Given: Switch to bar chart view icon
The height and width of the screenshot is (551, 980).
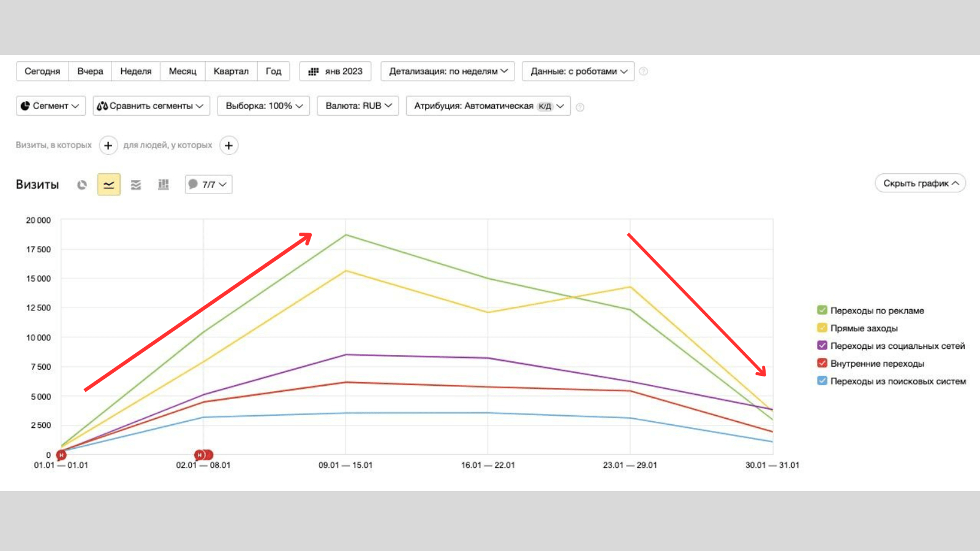Looking at the screenshot, I should (163, 184).
